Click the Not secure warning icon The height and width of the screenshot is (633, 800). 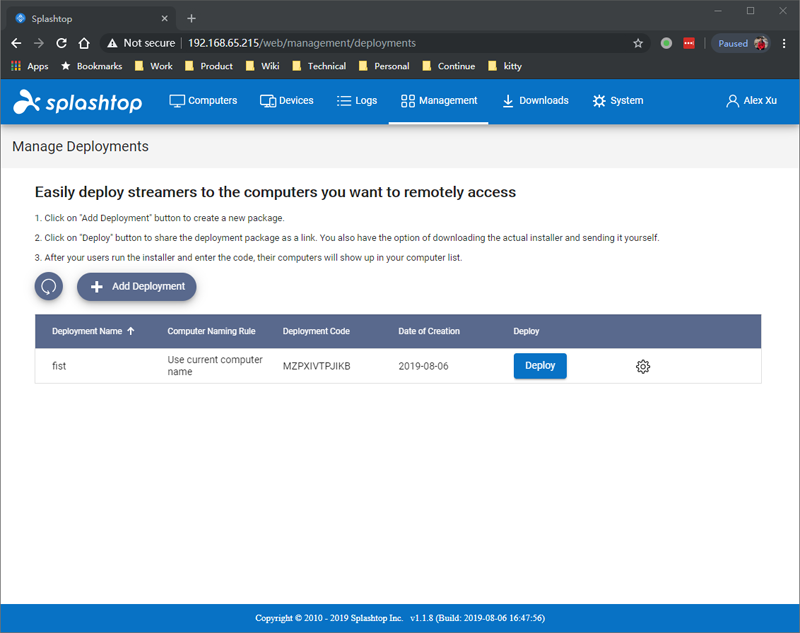click(112, 43)
